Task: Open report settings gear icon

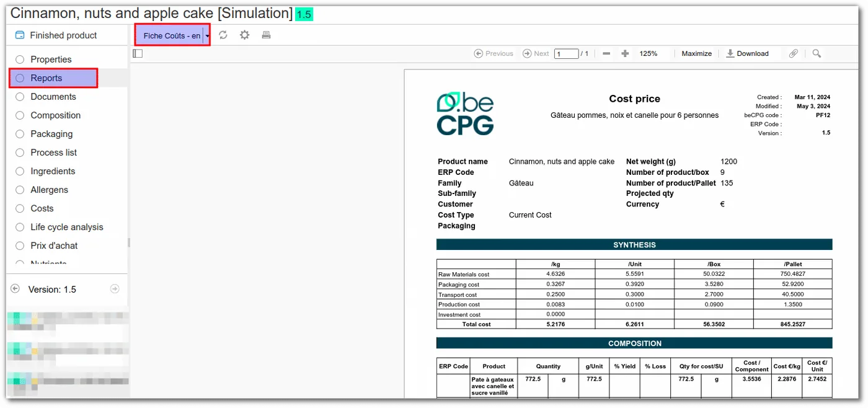Action: click(x=245, y=35)
